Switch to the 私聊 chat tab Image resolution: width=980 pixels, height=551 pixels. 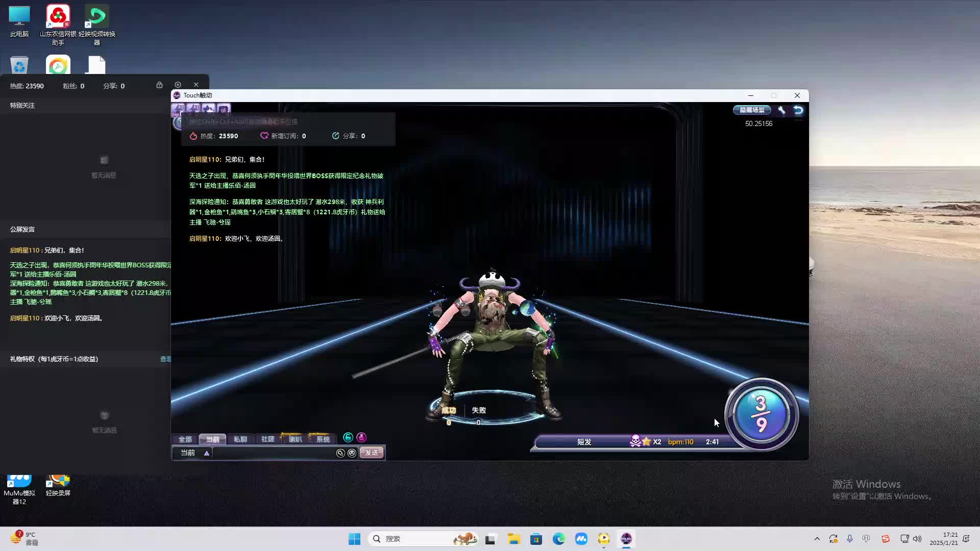pyautogui.click(x=240, y=439)
